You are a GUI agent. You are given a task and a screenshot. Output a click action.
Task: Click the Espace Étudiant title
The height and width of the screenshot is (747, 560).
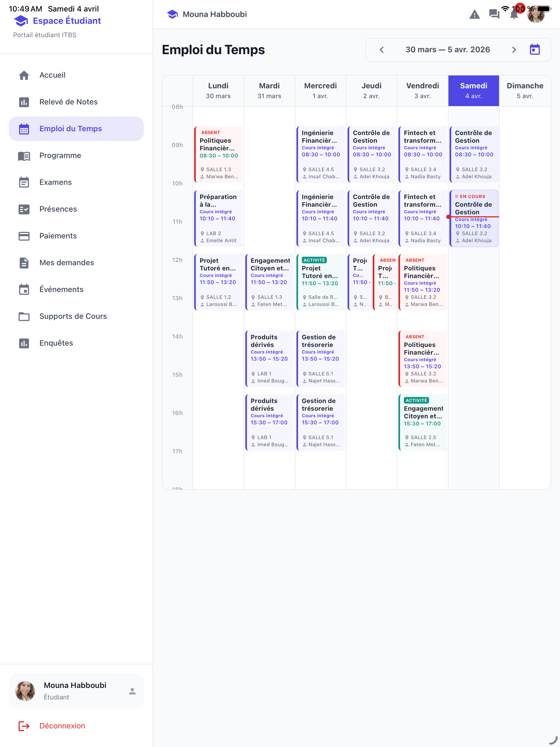pos(67,21)
